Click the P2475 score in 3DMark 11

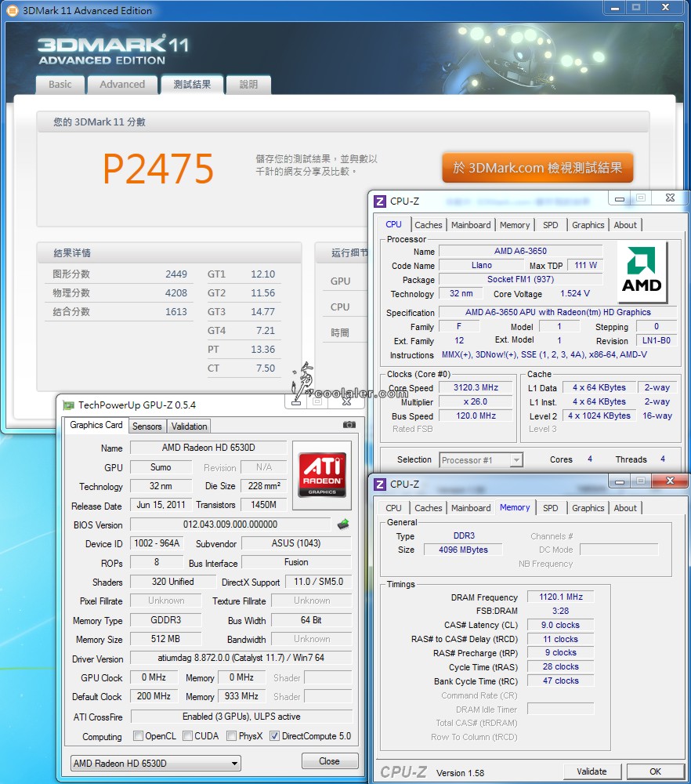coord(158,169)
